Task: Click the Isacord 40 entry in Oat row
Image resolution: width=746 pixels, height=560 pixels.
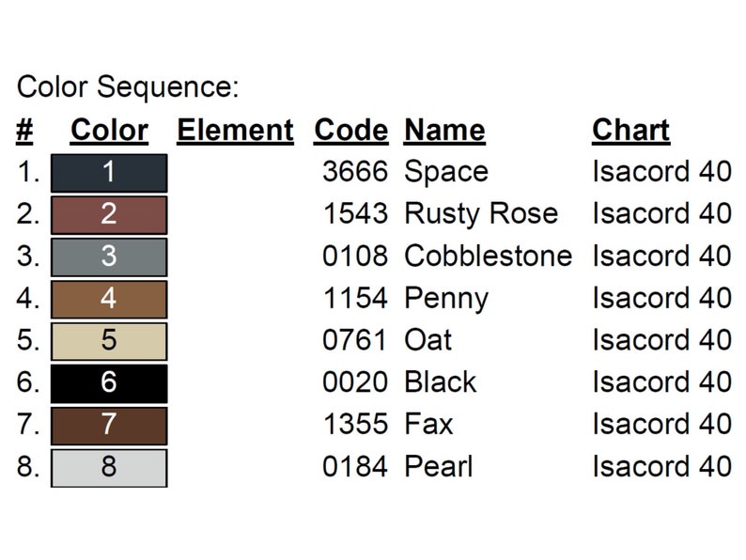Action: (661, 340)
